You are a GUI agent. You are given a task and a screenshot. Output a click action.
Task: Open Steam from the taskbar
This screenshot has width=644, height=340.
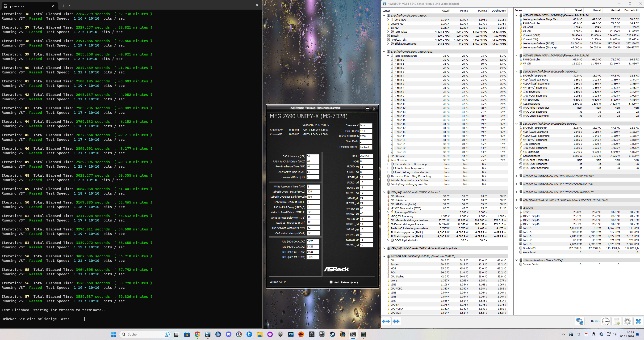click(x=332, y=334)
